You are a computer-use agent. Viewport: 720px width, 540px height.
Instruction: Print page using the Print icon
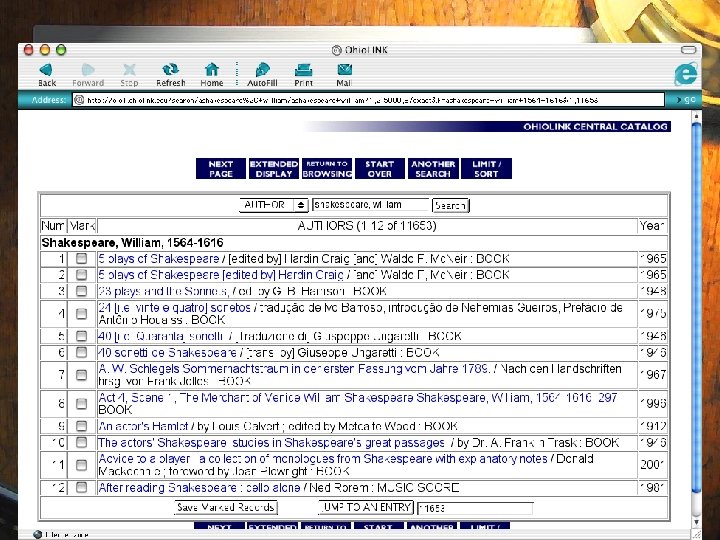(303, 70)
